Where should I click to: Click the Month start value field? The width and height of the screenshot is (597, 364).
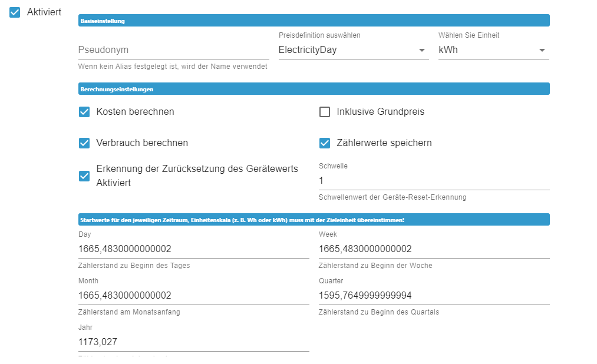(x=193, y=295)
